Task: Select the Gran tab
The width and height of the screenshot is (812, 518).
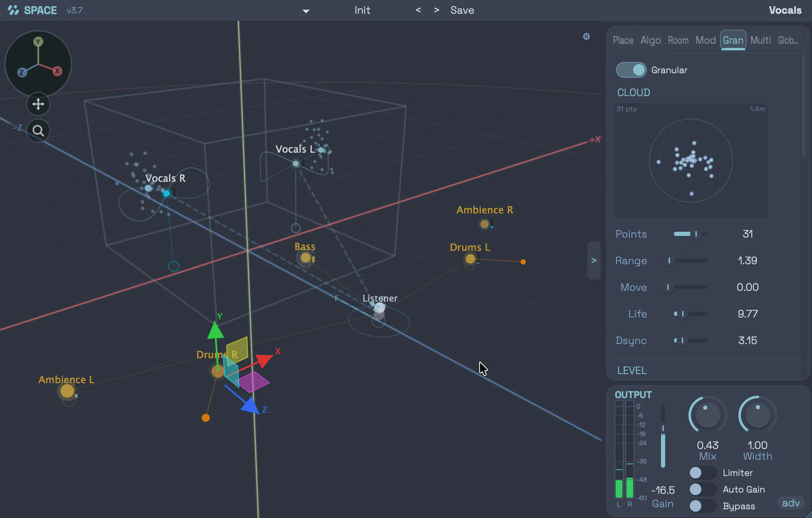Action: (x=733, y=40)
